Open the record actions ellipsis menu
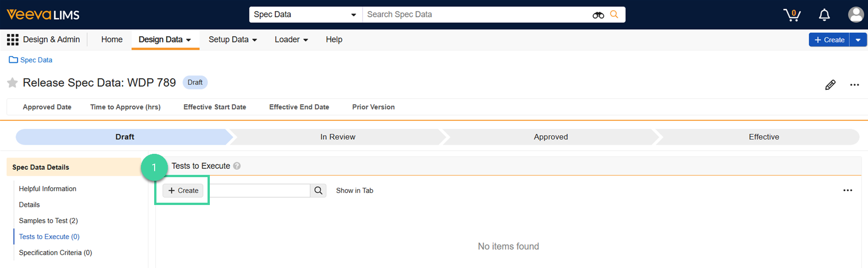 pos(854,85)
